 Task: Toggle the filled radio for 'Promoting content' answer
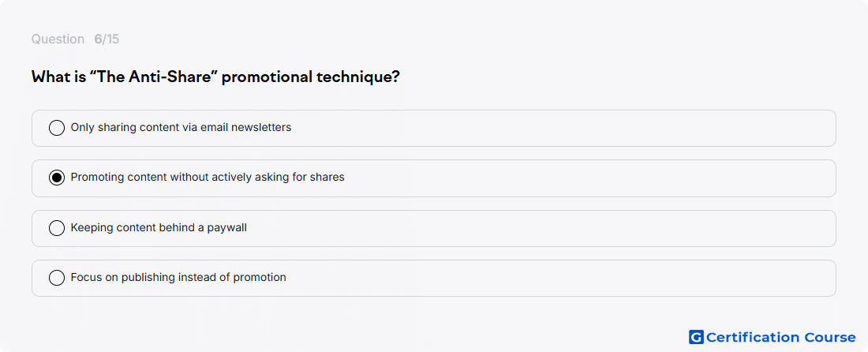[x=57, y=178]
